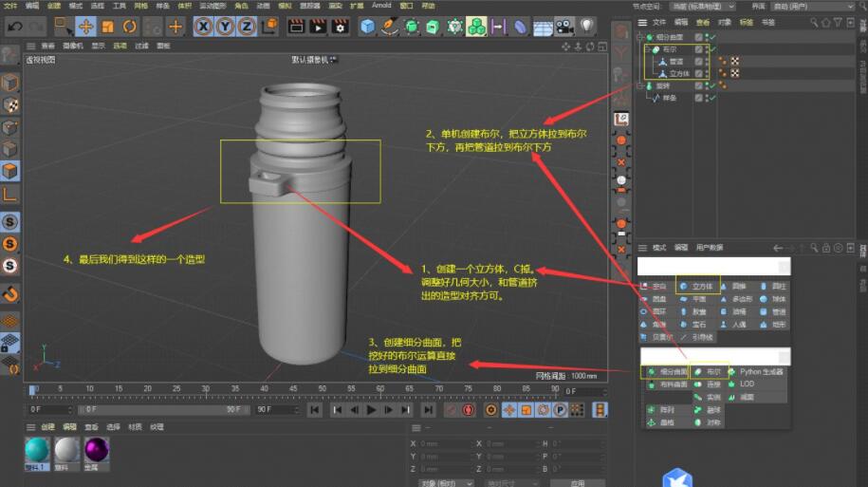Add a floor scene object
This screenshot has height=487, width=868.
pos(543,27)
